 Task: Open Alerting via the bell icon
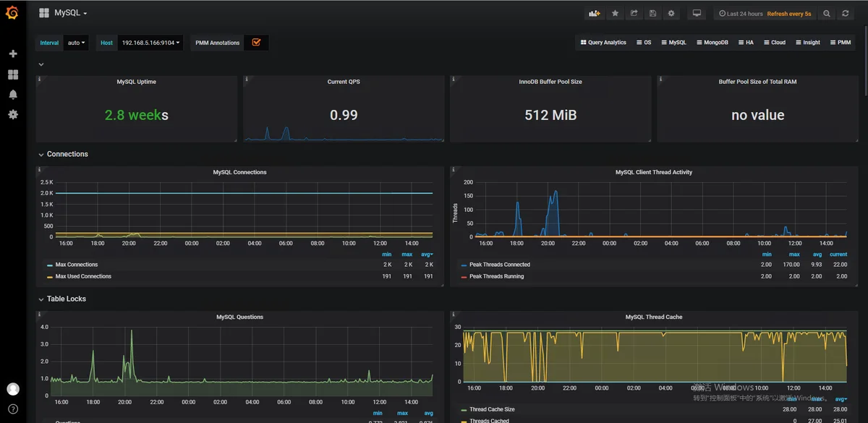point(12,95)
